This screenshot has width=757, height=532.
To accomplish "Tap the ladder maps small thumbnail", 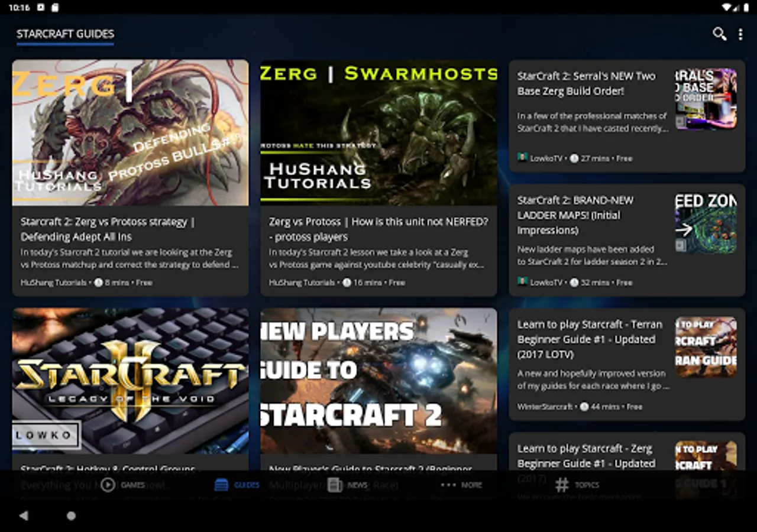I will (706, 223).
